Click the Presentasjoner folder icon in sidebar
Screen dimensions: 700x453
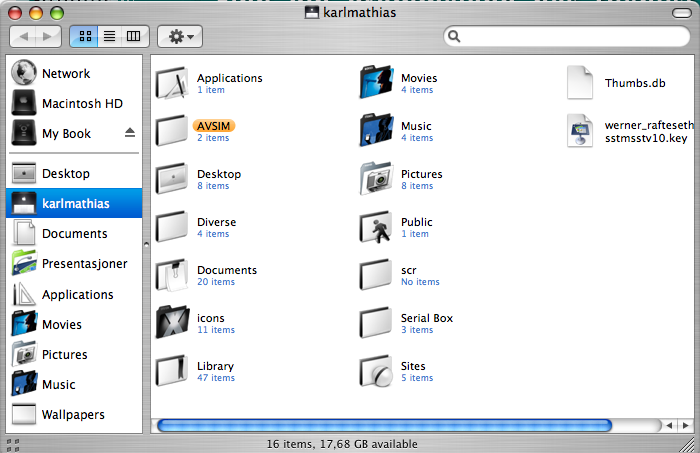pyautogui.click(x=24, y=263)
